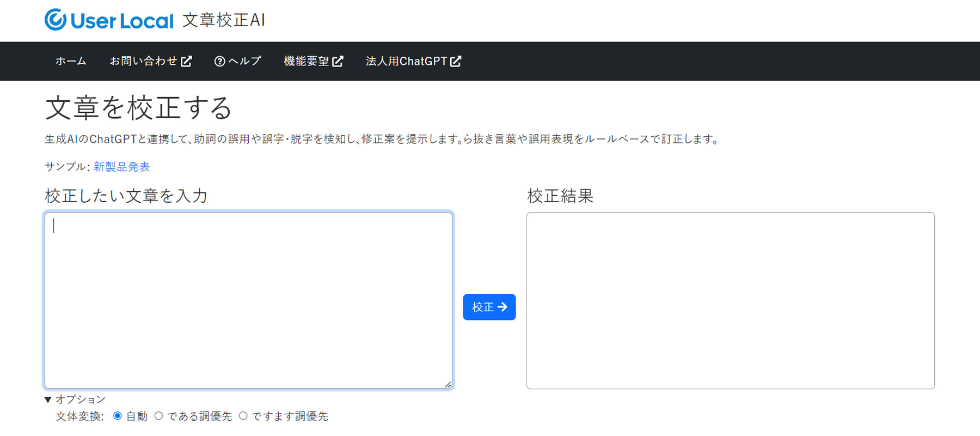Click external-link icon next to 機能要望
The image size is (980, 436).
(x=338, y=61)
